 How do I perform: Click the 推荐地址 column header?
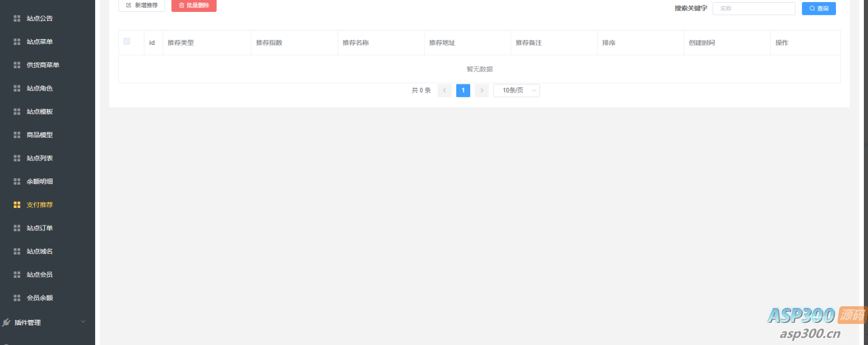[442, 43]
